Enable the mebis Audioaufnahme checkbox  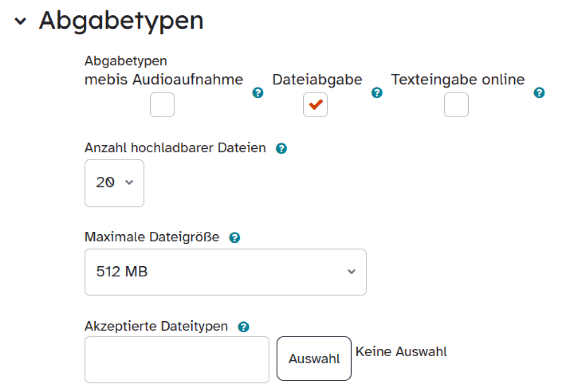pyautogui.click(x=162, y=105)
